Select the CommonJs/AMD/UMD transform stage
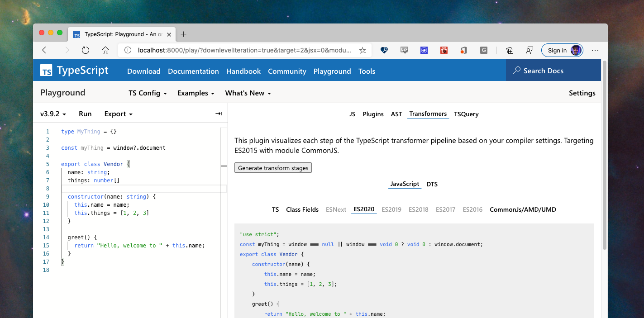Viewport: 644px width, 318px height. click(523, 209)
